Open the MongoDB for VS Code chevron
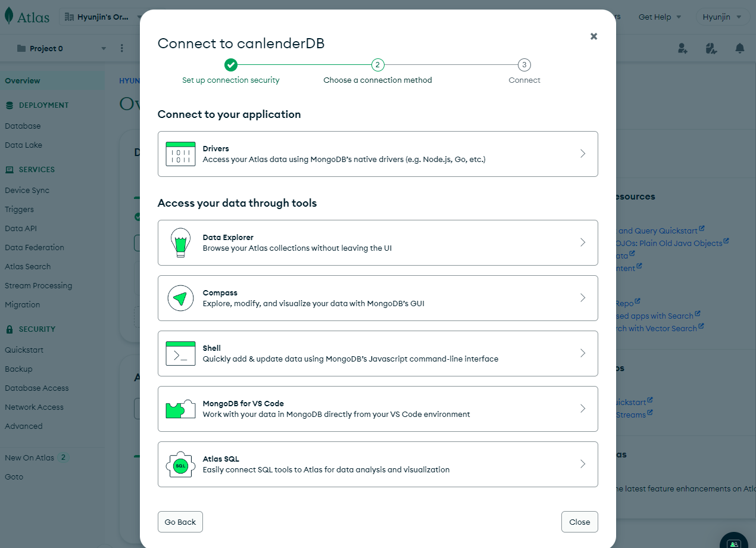This screenshot has width=756, height=548. (583, 409)
